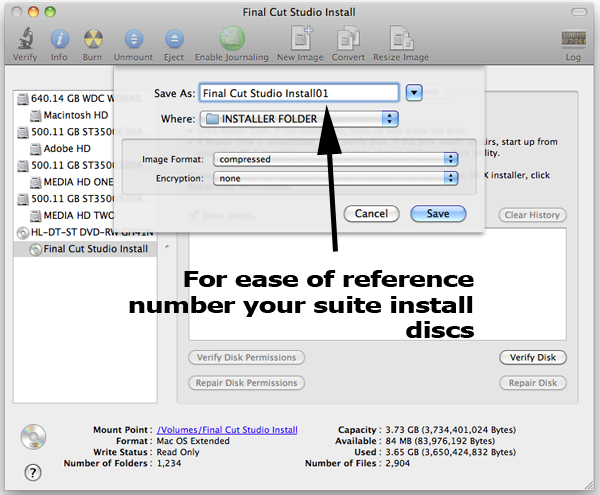This screenshot has height=495, width=600.
Task: Unmount the selected volume via toolbar
Action: (134, 39)
